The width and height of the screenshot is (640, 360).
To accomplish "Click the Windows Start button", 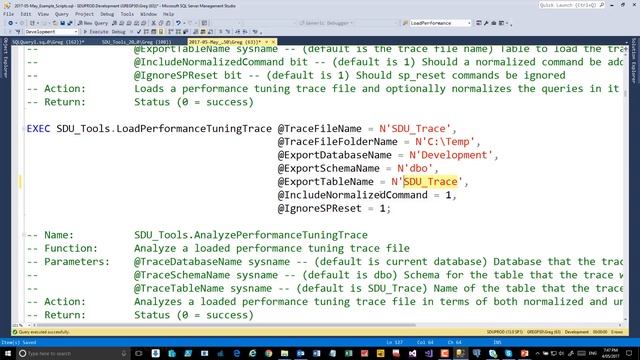I will [x=8, y=353].
